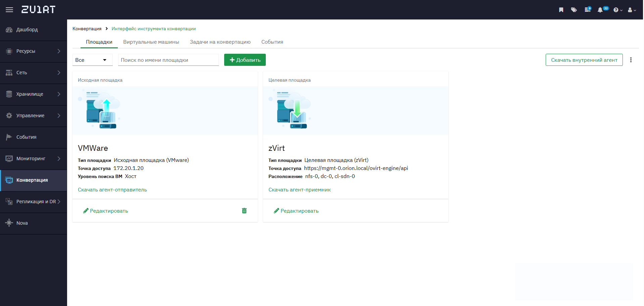The width and height of the screenshot is (644, 306).
Task: Click the tags icon in header
Action: tap(574, 10)
